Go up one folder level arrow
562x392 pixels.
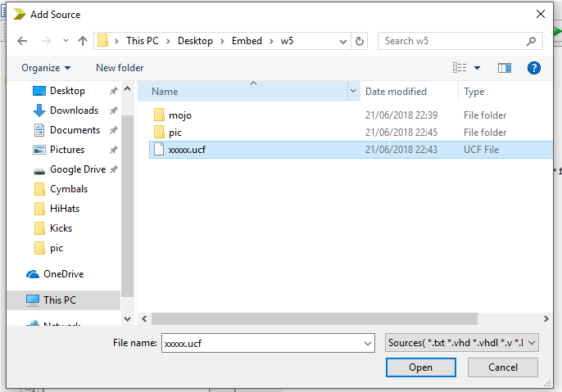[x=83, y=41]
